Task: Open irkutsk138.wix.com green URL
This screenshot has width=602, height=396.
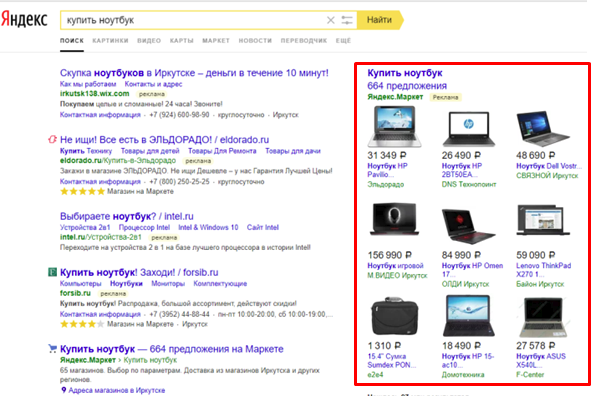Action: click(94, 94)
